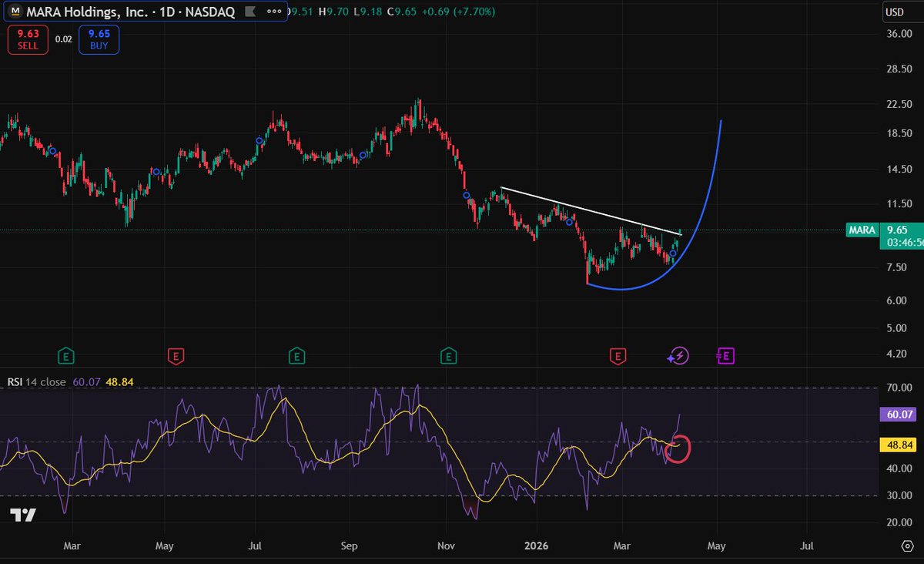Click the purple upcoming earnings E marker
924x564 pixels.
point(726,355)
